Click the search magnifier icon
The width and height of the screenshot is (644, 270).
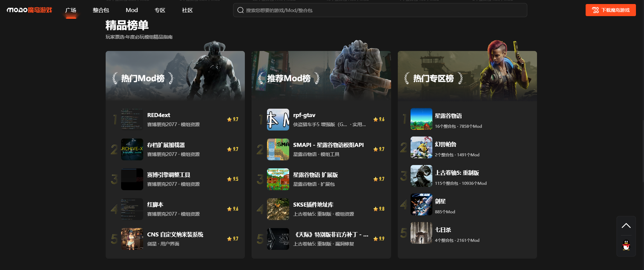[x=240, y=10]
